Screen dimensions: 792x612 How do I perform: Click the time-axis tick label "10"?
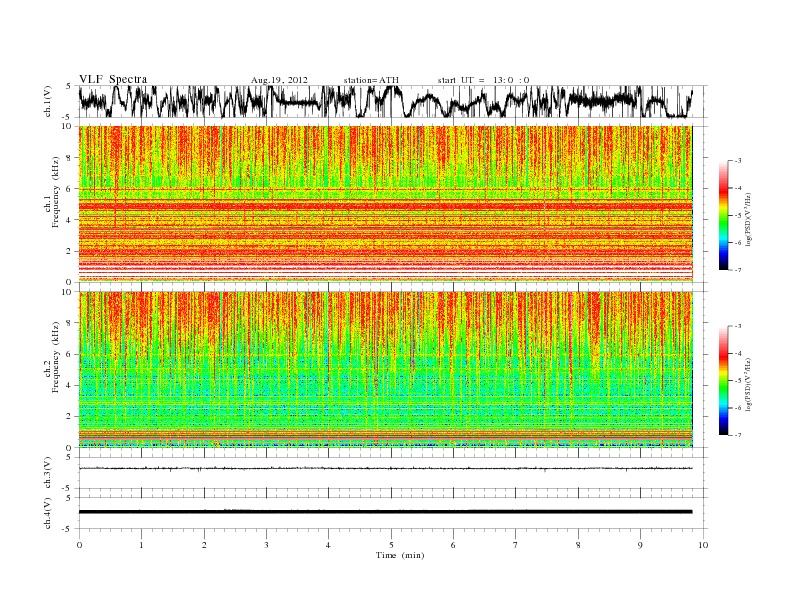(x=703, y=545)
